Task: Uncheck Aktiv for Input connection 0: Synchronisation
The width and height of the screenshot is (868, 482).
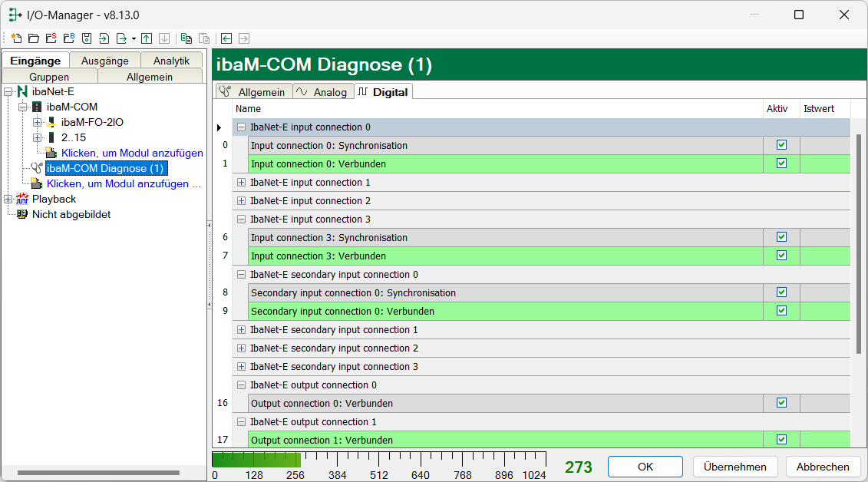Action: point(781,145)
